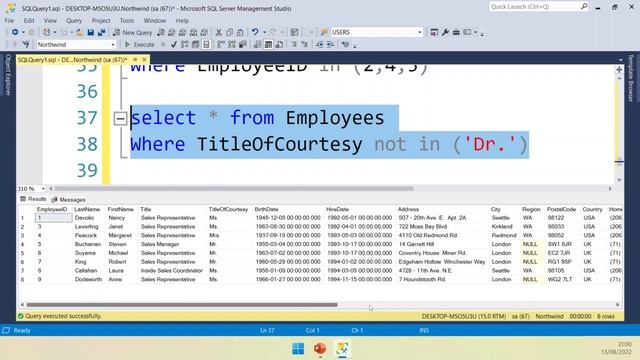This screenshot has width=640, height=360.
Task: Open the Windows Start menu
Action: tap(298, 349)
